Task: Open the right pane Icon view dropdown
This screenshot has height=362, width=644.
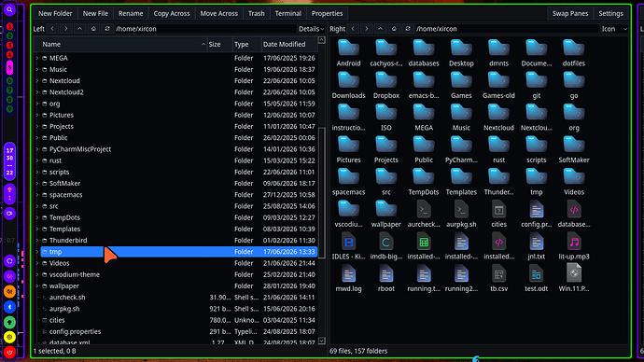Action: [x=614, y=29]
